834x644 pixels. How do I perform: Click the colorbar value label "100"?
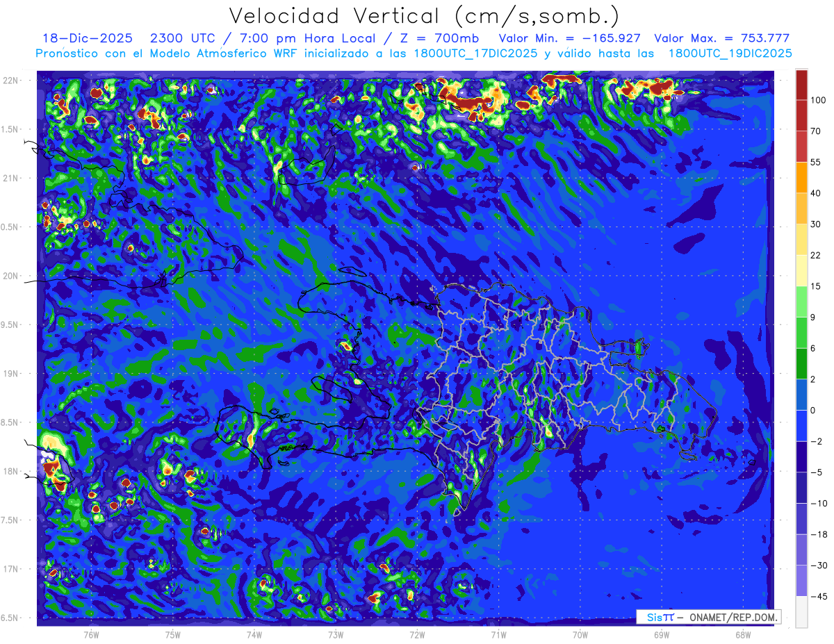point(818,101)
